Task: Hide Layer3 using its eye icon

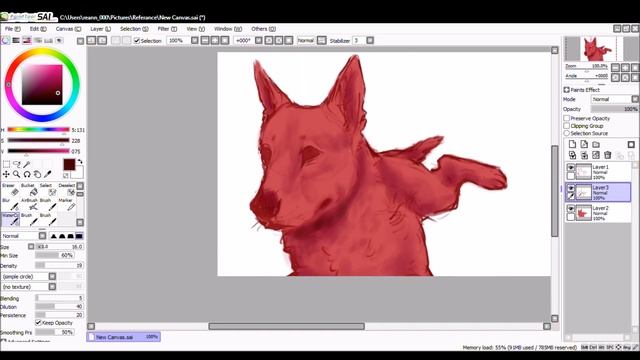Action: (571, 188)
